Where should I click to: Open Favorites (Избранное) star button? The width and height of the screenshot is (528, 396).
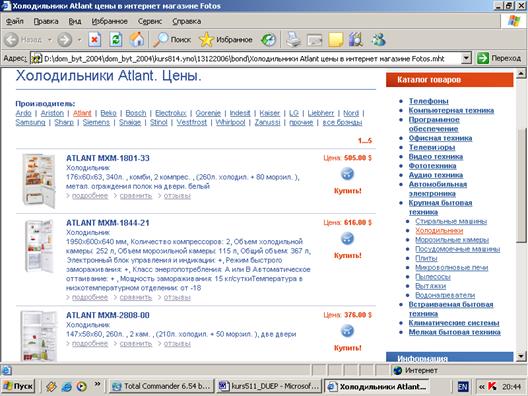point(226,40)
